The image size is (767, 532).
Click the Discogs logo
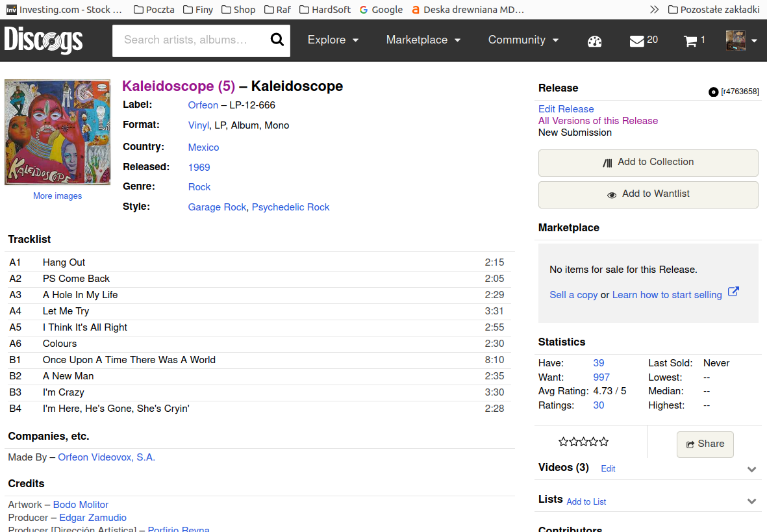coord(44,40)
